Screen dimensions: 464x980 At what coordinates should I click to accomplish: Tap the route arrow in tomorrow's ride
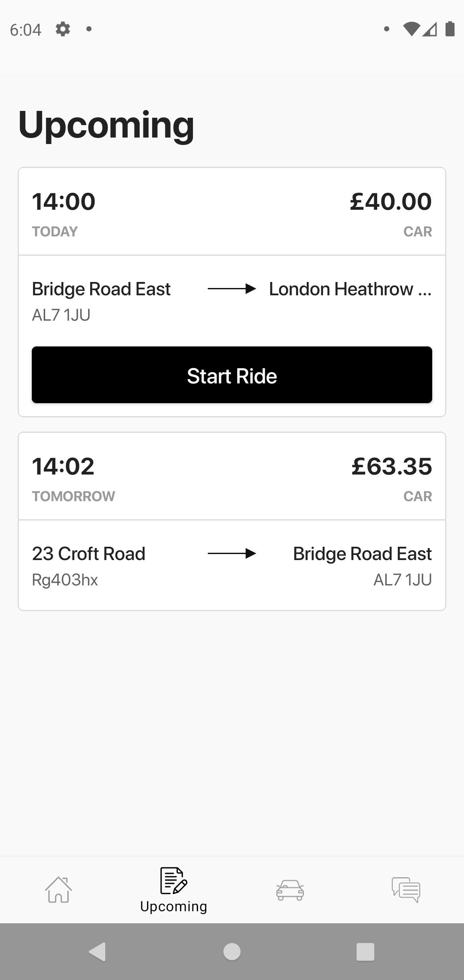[x=232, y=554]
